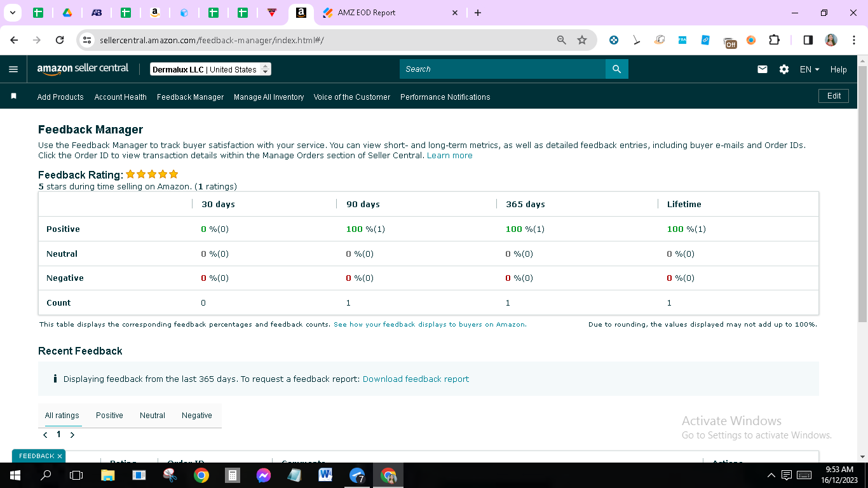Click the Edit button for favorites
Screen dimensions: 868x488
pyautogui.click(x=834, y=96)
